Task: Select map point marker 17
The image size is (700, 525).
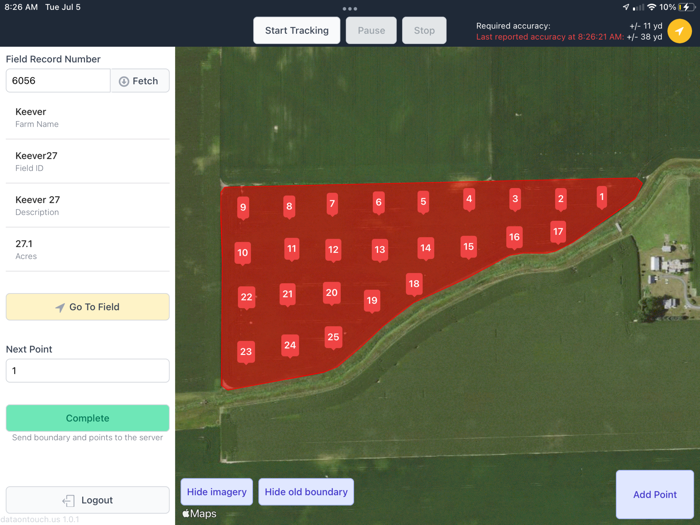Action: 558,233
